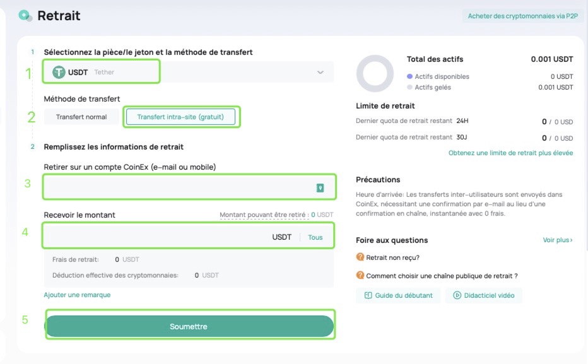Click the assets donut chart

[x=375, y=73]
